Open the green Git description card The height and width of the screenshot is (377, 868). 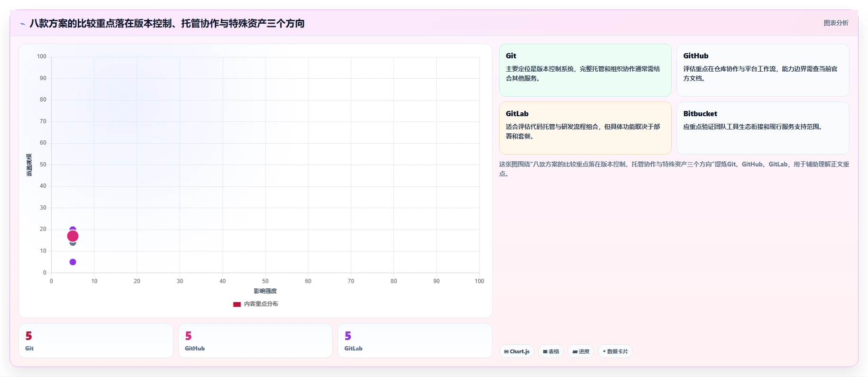click(585, 70)
